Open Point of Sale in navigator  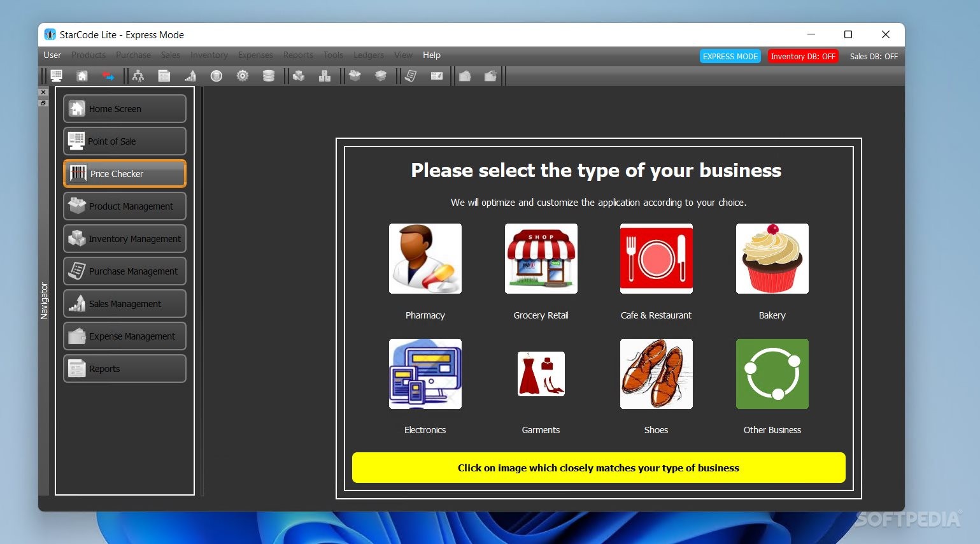click(125, 141)
